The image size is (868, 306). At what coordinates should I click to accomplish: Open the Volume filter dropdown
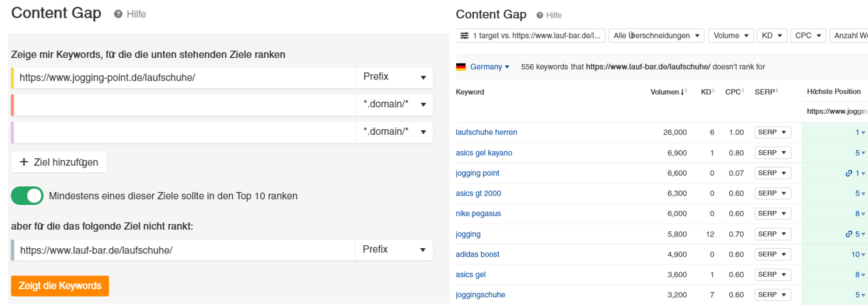click(731, 36)
